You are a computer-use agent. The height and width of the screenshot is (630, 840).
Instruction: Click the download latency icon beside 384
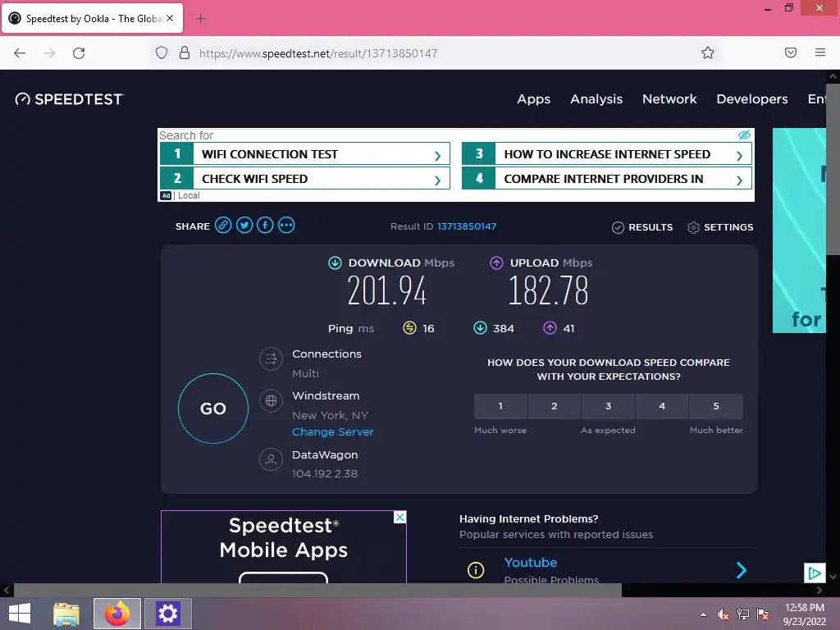pos(480,328)
